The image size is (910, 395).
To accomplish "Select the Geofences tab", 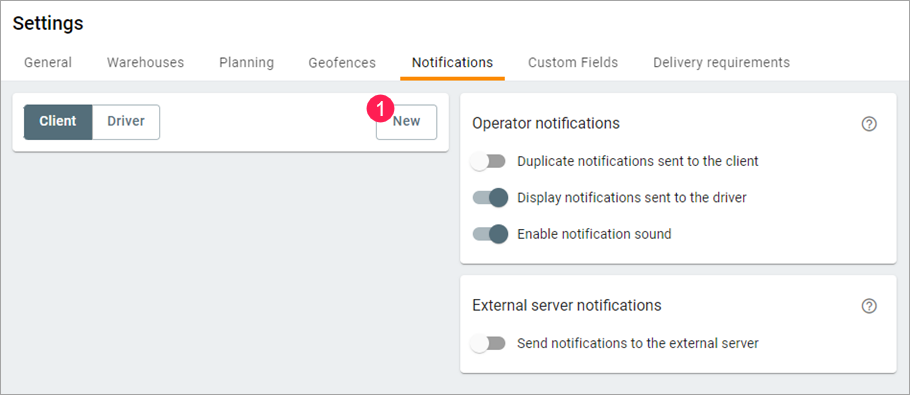I will click(342, 62).
